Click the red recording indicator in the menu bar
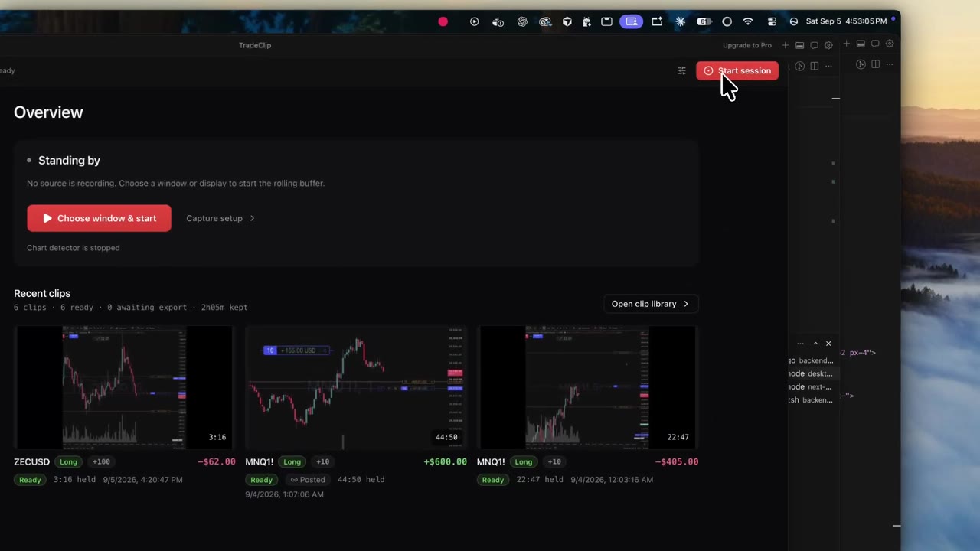980x551 pixels. [443, 21]
